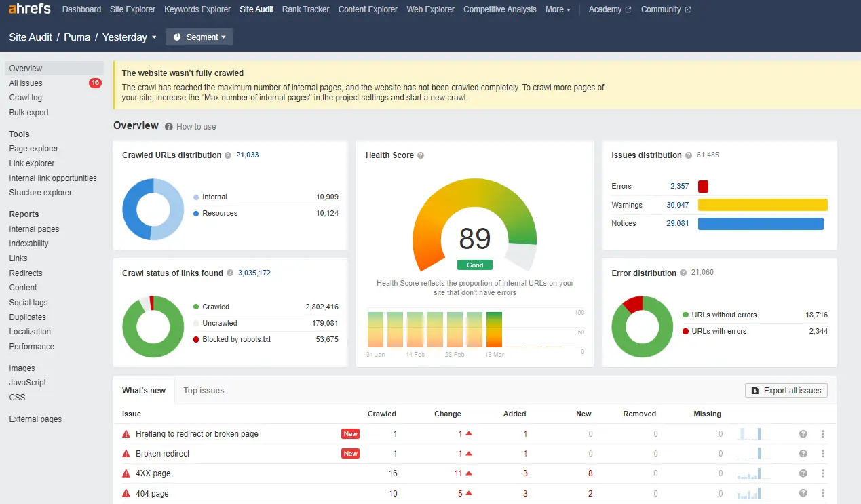Click help icon beside Issues distribution
This screenshot has width=861, height=504.
coord(689,155)
